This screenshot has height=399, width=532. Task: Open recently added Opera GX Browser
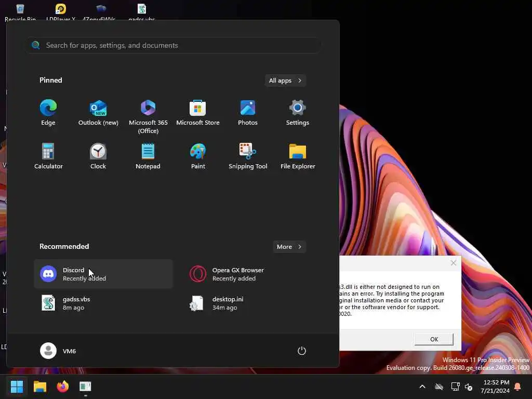click(x=253, y=274)
